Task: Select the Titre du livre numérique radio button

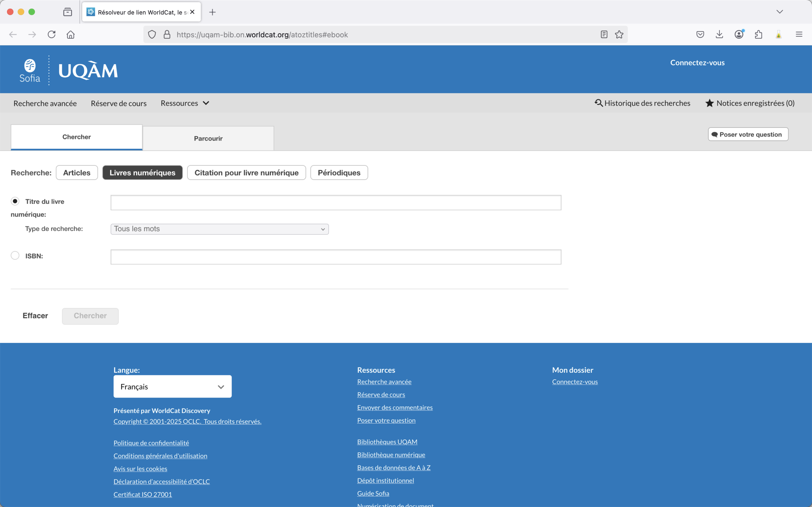Action: pos(15,201)
